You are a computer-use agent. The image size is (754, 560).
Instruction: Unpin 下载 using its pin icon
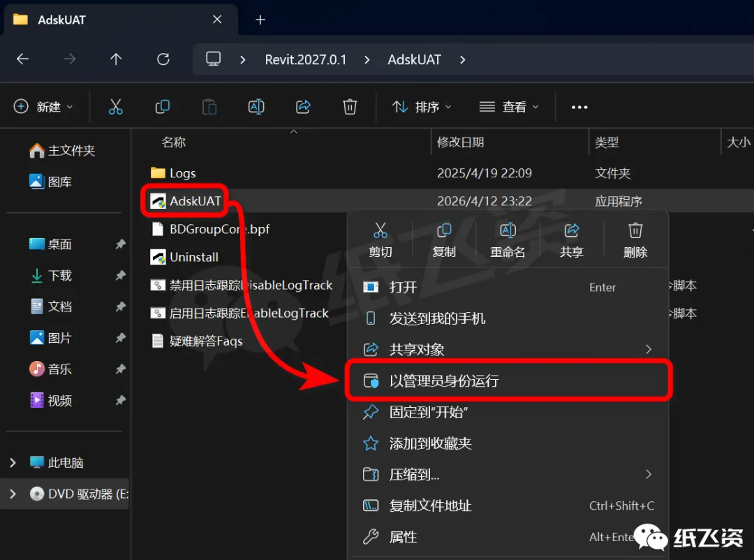point(120,276)
